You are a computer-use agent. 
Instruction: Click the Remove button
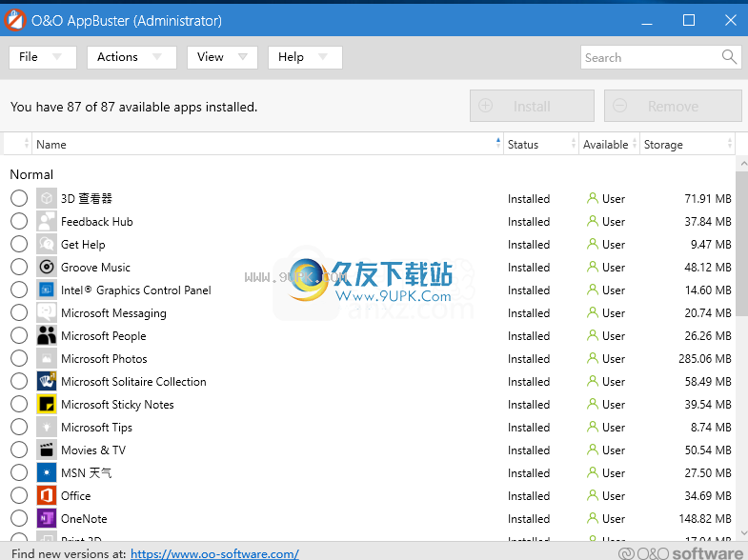pos(673,106)
